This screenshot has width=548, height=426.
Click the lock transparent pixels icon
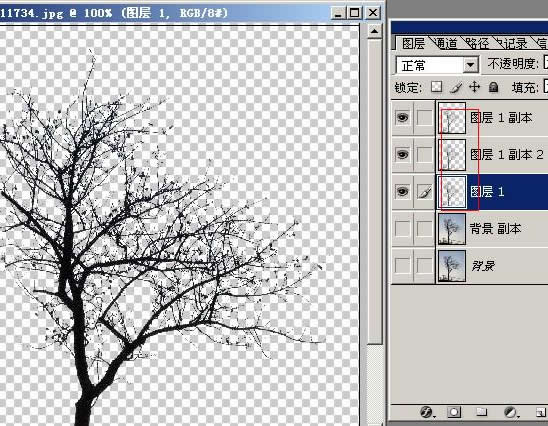point(437,87)
